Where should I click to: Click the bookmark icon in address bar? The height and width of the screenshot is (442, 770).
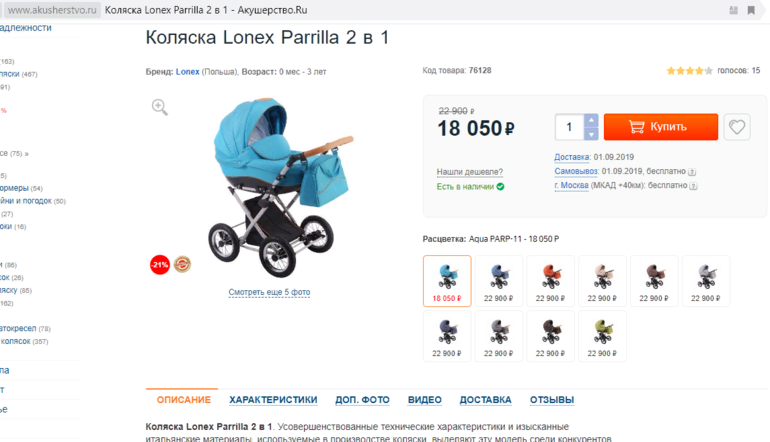pyautogui.click(x=751, y=10)
